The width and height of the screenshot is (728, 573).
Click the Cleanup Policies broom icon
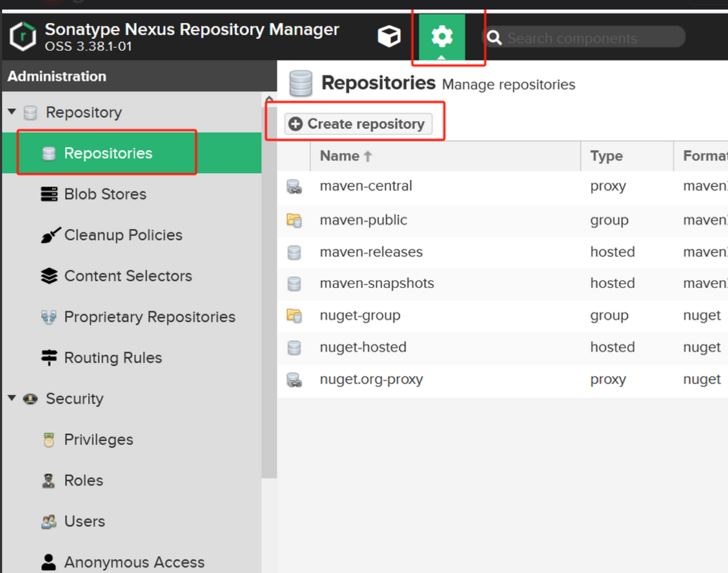point(50,235)
